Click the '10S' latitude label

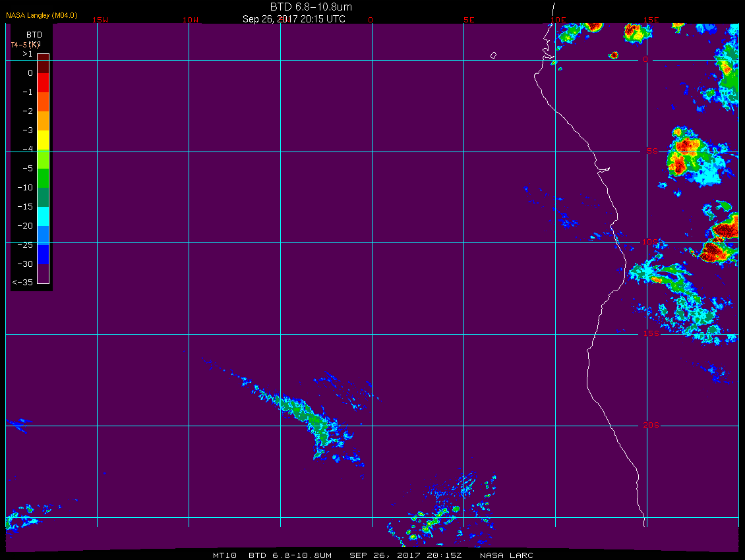point(651,242)
